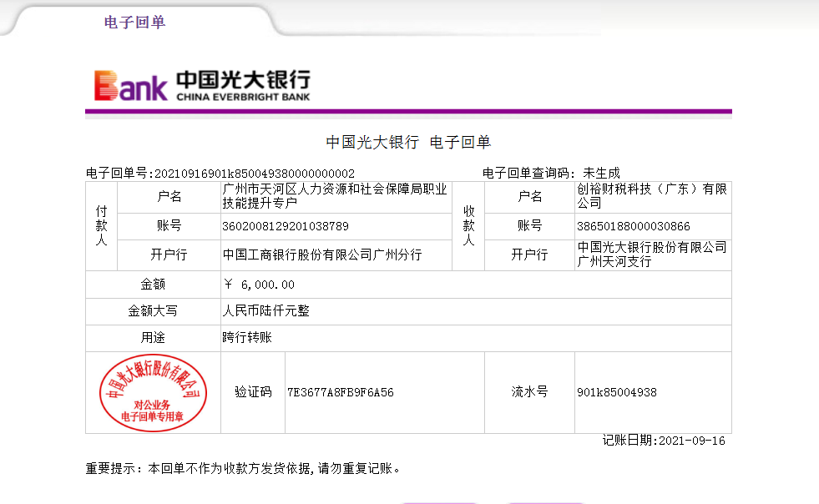
Task: Click the 收款人 column label
Action: click(x=468, y=225)
